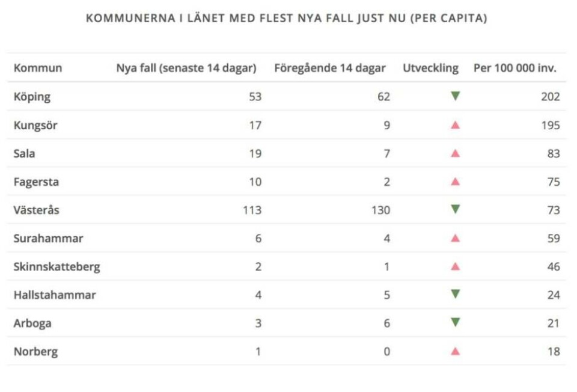The width and height of the screenshot is (577, 392).
Task: Click the table title heading text
Action: 286,18
